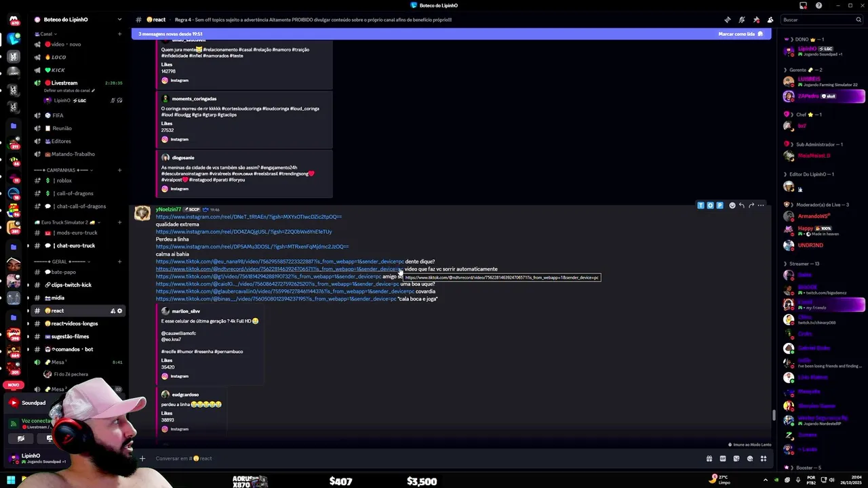Forward yNoelzin77's message

click(x=751, y=205)
